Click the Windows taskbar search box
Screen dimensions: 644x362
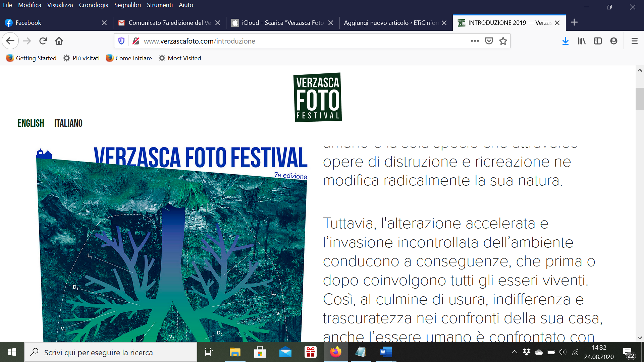(x=111, y=352)
